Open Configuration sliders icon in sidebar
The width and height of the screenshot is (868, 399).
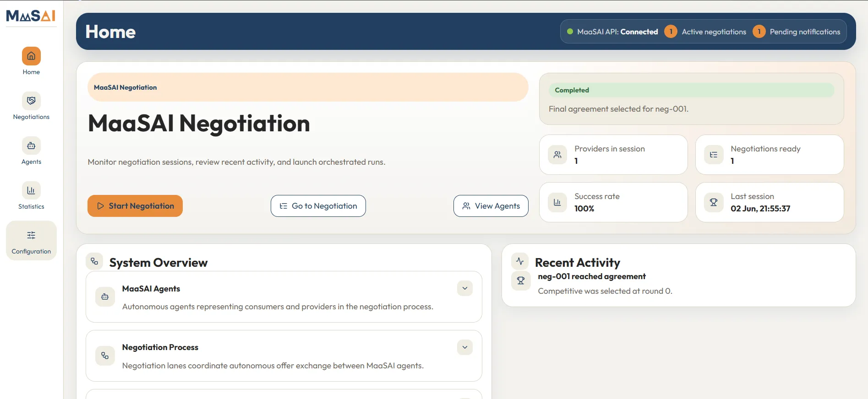[x=31, y=235]
